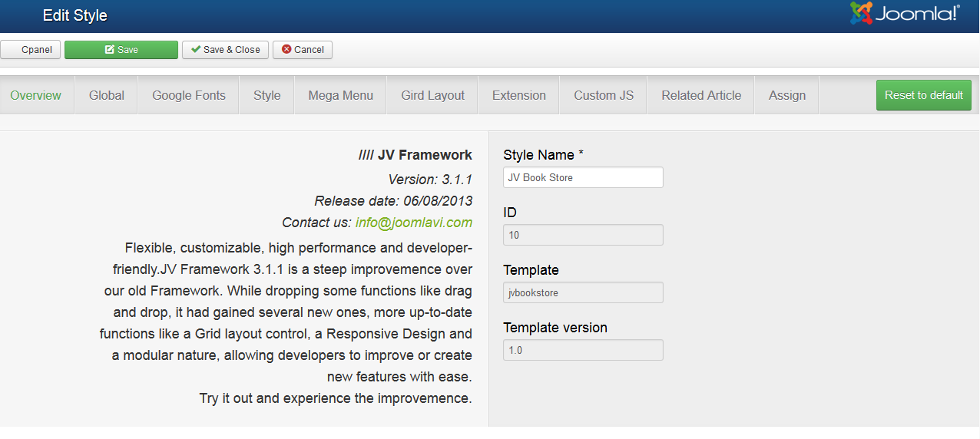980x439 pixels.
Task: Click the ID field showing 10
Action: [584, 235]
